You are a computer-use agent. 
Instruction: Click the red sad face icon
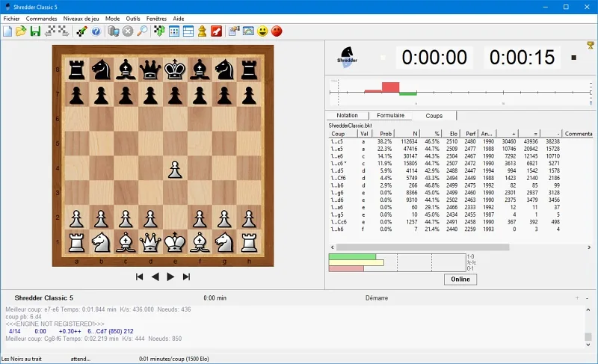tap(277, 31)
